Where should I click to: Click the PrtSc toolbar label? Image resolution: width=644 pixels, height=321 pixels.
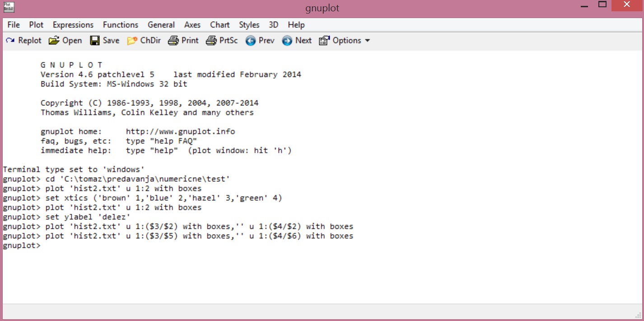(229, 41)
